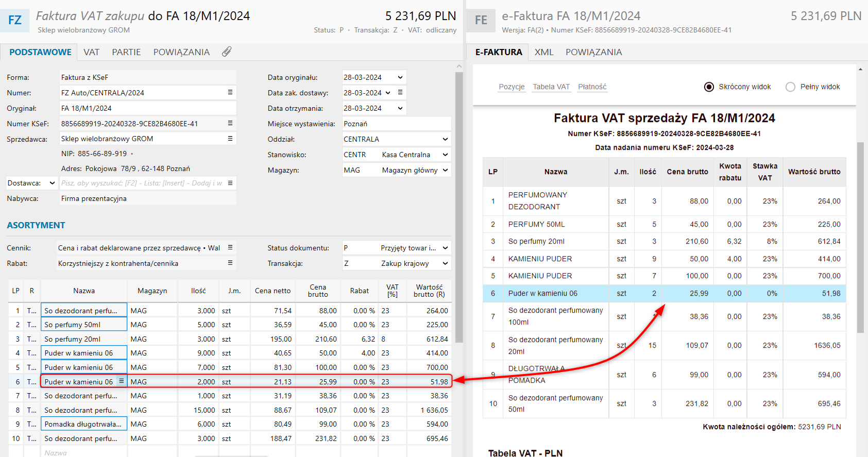Open the Status dokumentu dropdown

(x=445, y=248)
